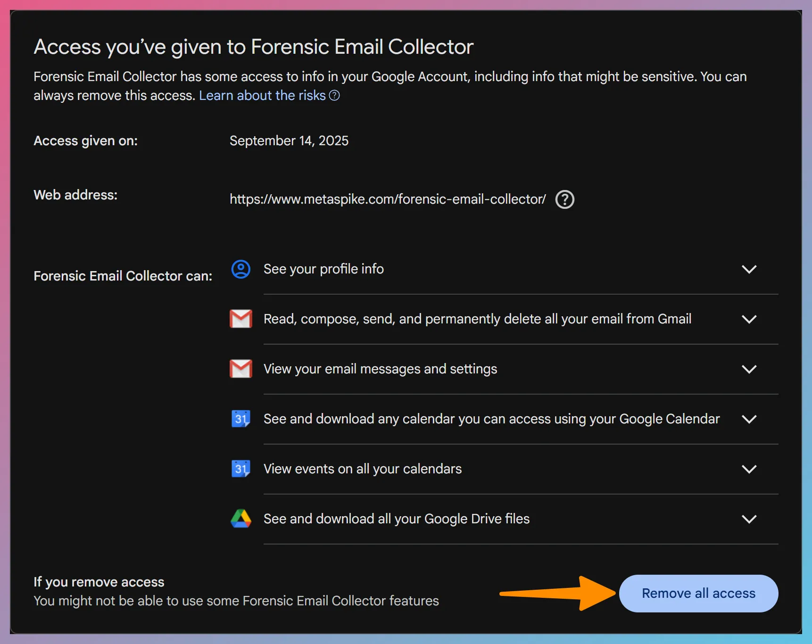The width and height of the screenshot is (812, 644).
Task: Open the 'Learn about the risks' link
Action: (x=262, y=96)
